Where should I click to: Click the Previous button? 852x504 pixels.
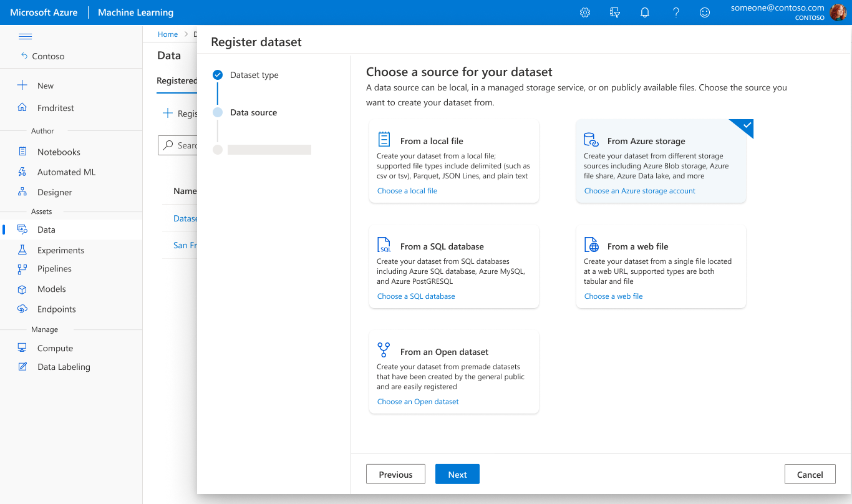(395, 474)
